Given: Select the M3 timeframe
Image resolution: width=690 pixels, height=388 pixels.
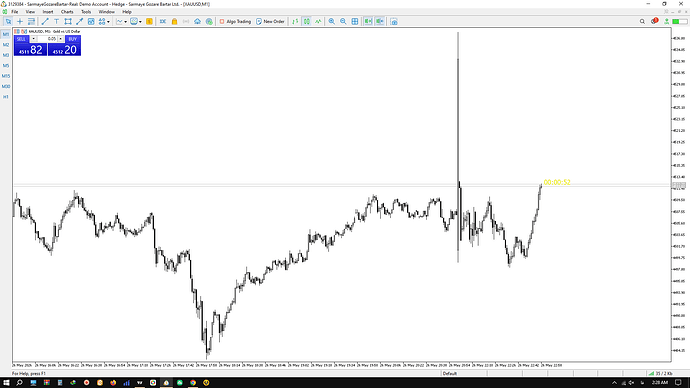Looking at the screenshot, I should 6,55.
